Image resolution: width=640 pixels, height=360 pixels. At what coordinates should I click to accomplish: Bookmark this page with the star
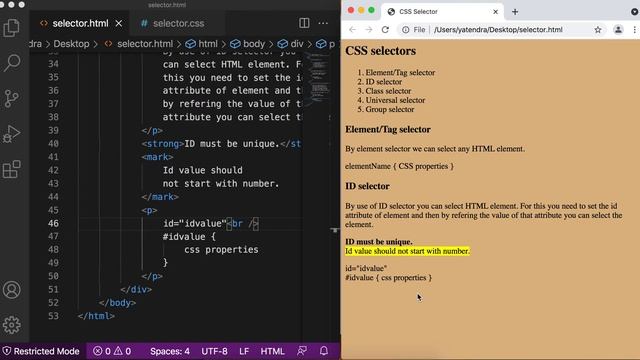[598, 30]
